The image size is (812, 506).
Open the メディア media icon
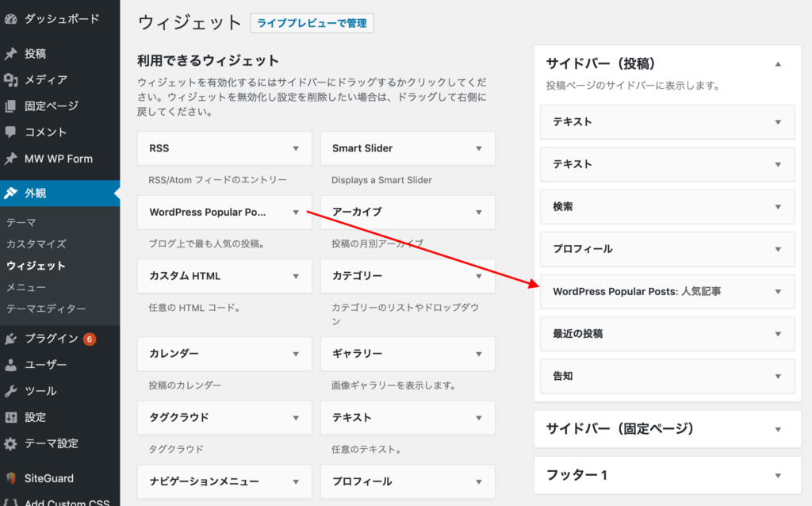(x=11, y=80)
